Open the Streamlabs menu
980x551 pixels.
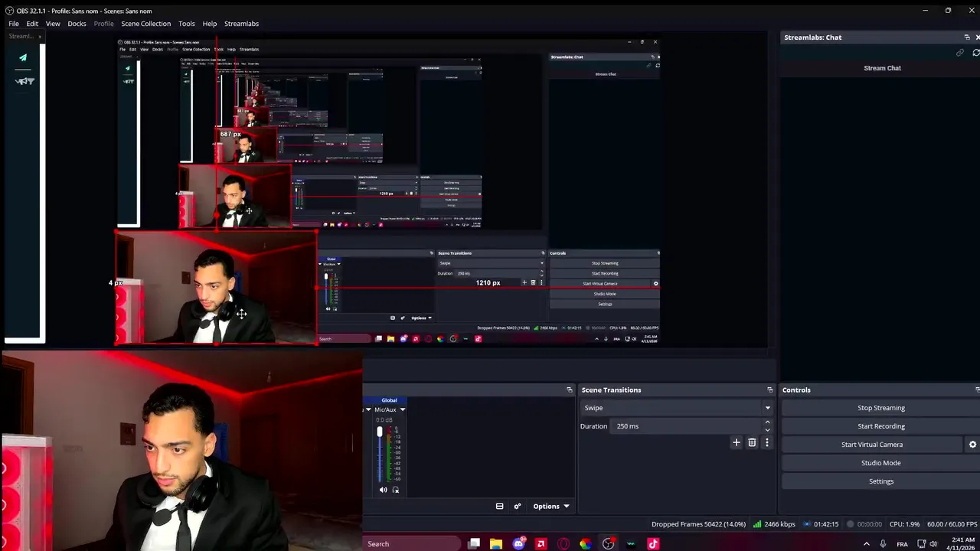[241, 24]
